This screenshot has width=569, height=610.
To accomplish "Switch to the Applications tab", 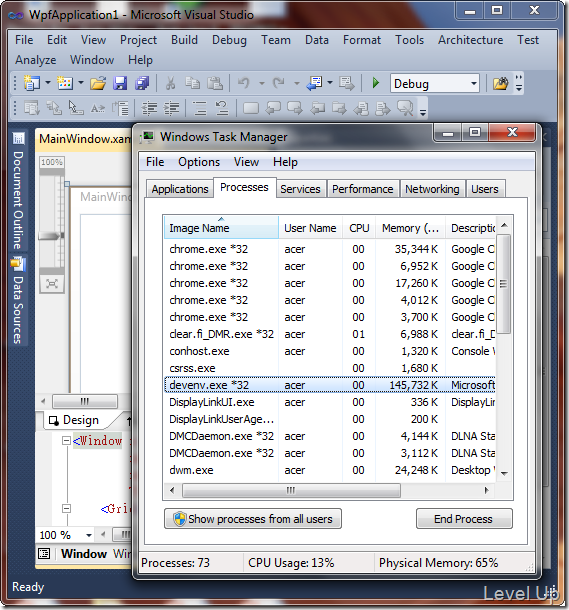I will coord(180,189).
